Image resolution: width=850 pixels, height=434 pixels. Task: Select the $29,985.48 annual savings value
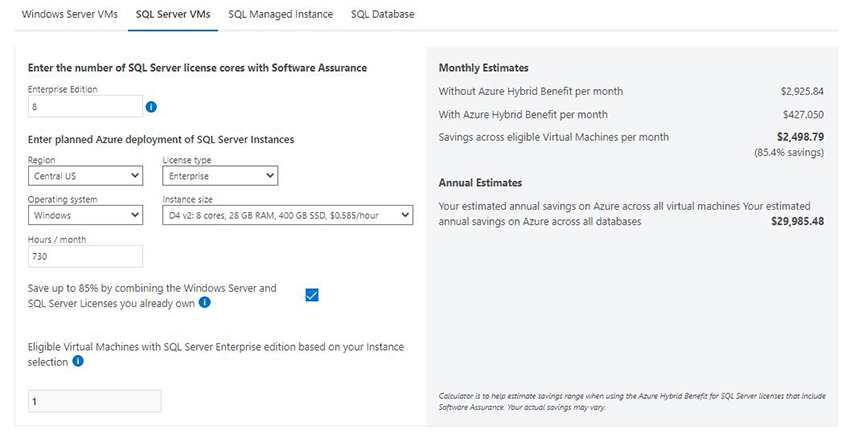[x=797, y=221]
